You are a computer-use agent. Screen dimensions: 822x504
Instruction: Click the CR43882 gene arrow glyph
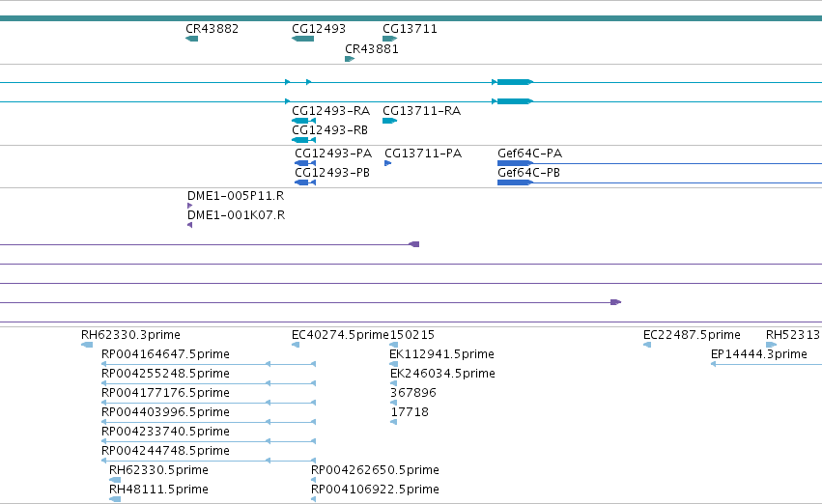coord(192,39)
